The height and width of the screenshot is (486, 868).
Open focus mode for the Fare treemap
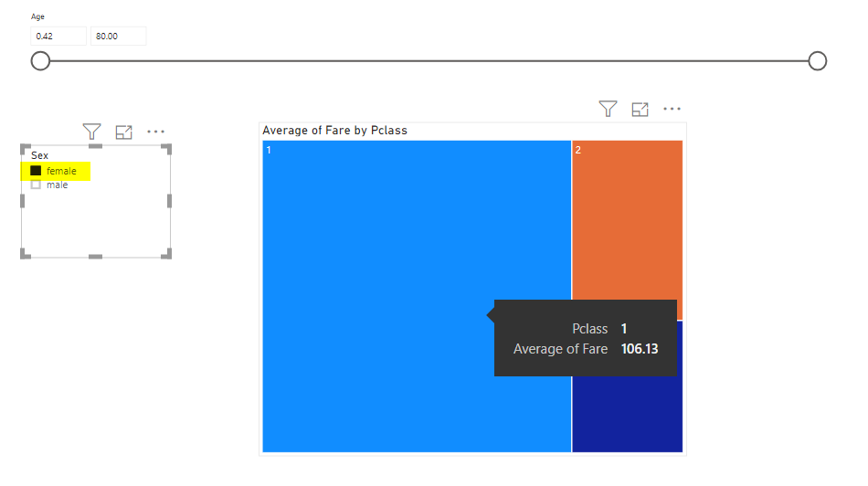tap(640, 109)
